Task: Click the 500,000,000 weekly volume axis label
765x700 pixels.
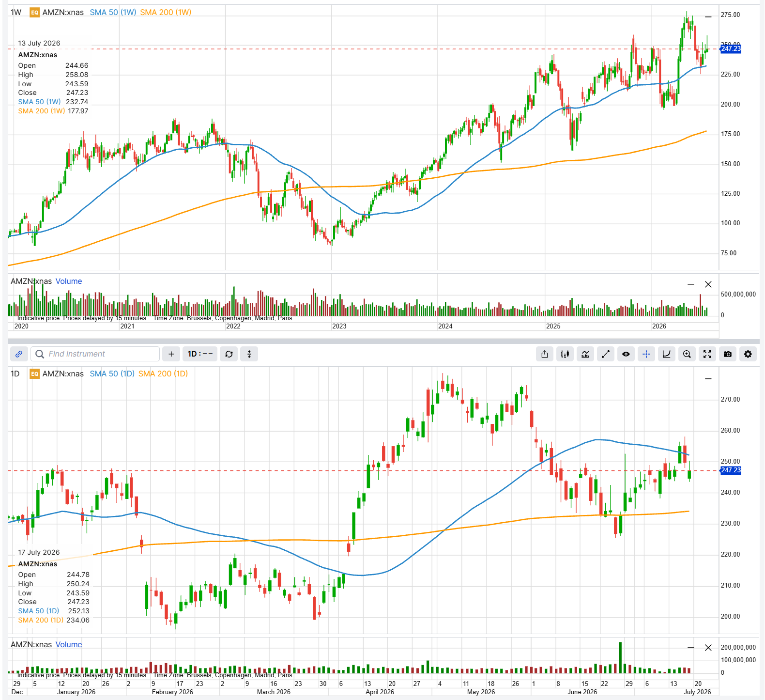Action: tap(738, 295)
